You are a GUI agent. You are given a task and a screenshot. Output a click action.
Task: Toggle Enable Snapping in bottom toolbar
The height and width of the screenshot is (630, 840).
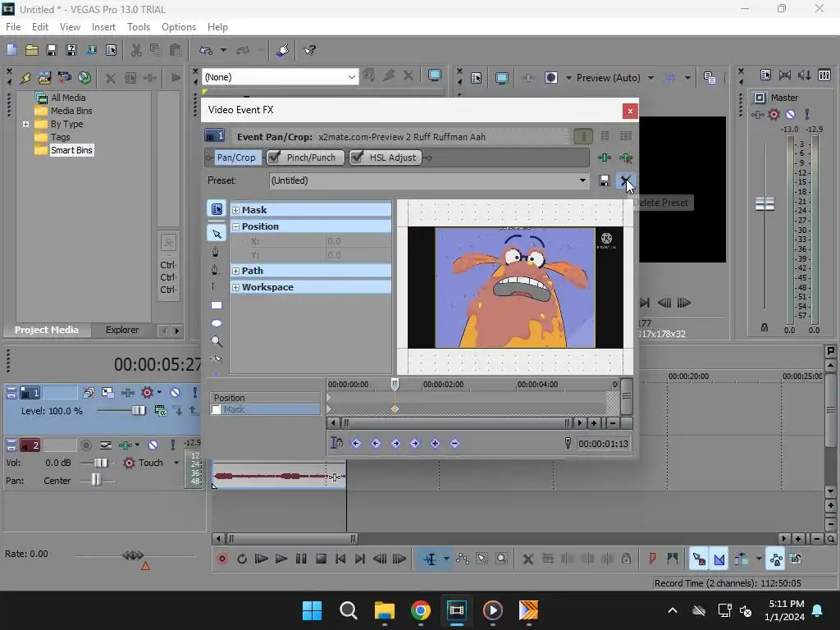point(699,559)
